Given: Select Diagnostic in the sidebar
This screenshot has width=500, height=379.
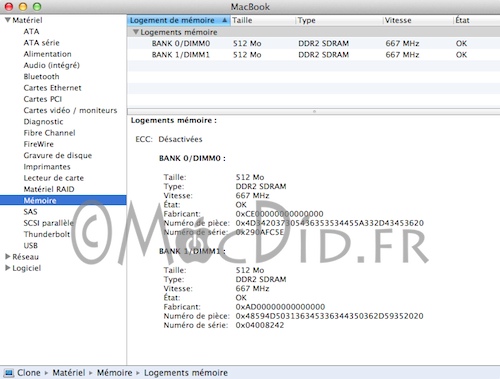Looking at the screenshot, I should (43, 122).
